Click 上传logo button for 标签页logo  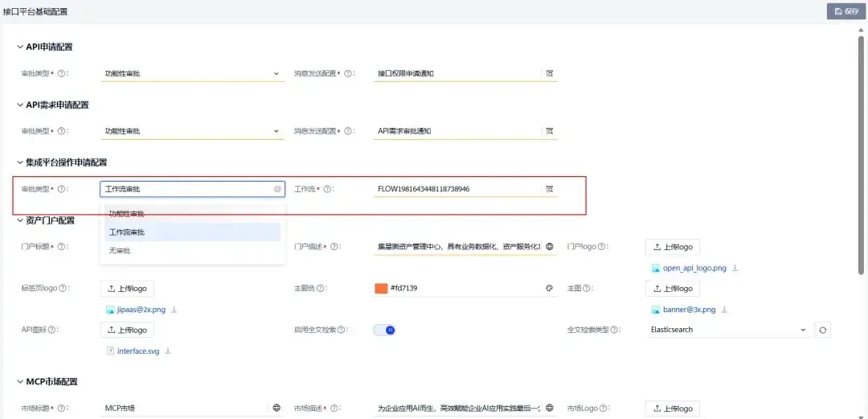point(127,288)
